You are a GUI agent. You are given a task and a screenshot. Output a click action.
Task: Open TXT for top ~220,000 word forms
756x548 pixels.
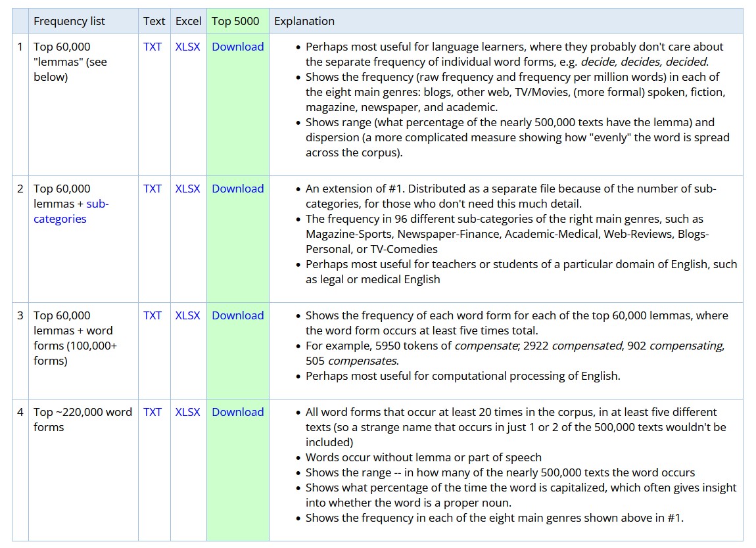click(153, 412)
